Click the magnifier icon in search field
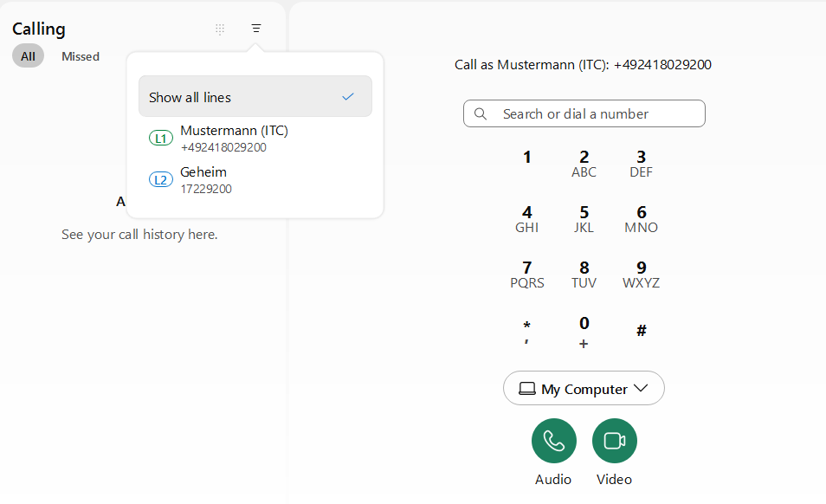826x504 pixels. tap(481, 113)
